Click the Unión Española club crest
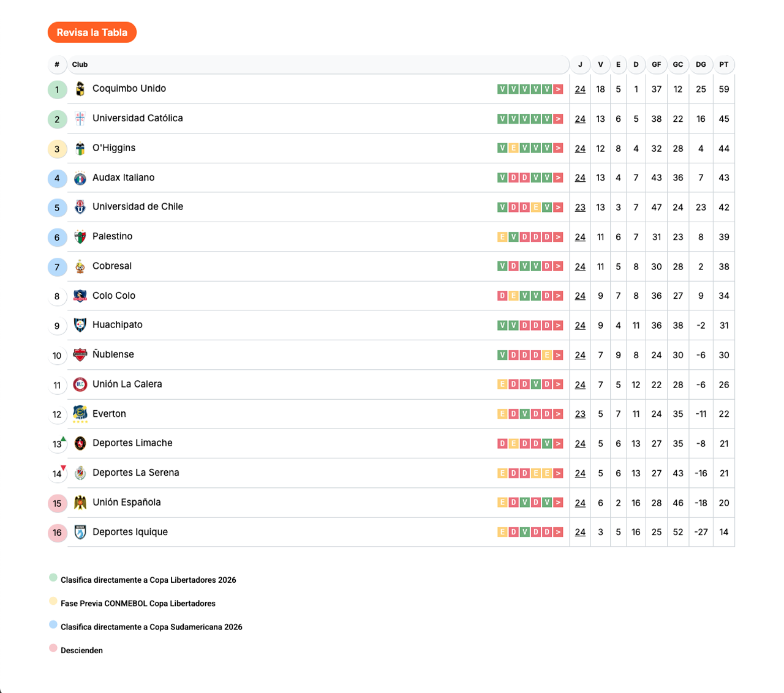The image size is (784, 693). tap(80, 503)
